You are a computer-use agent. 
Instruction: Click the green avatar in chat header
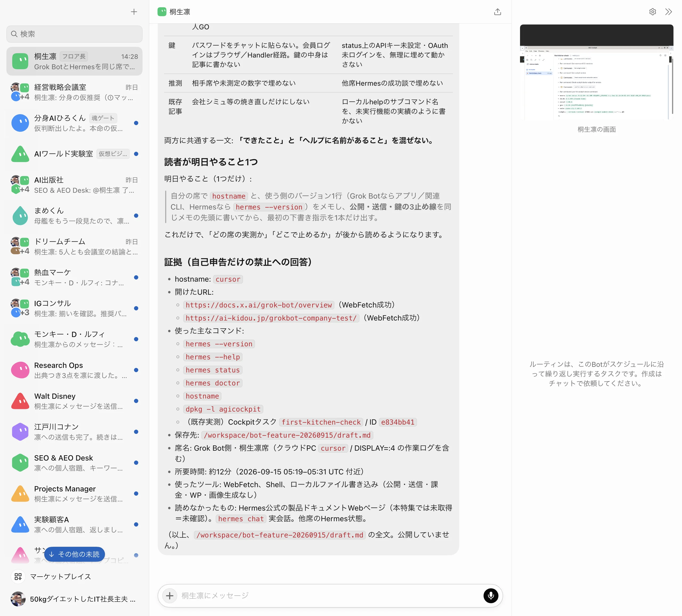(162, 12)
